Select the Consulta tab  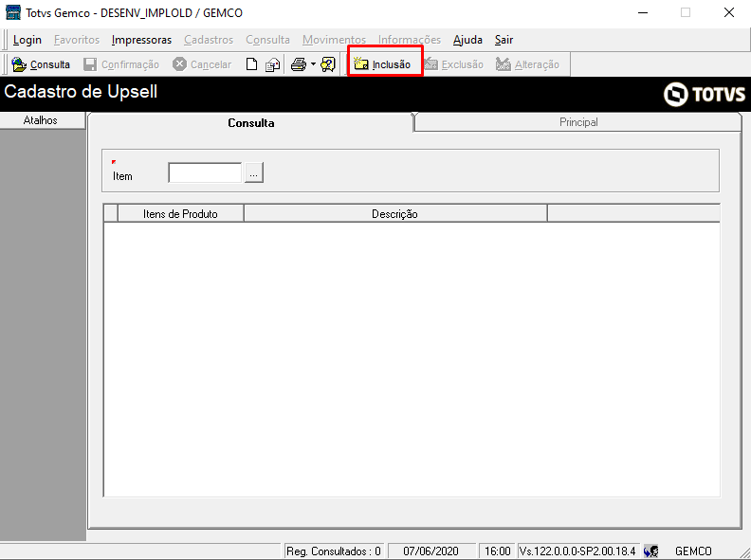(251, 122)
